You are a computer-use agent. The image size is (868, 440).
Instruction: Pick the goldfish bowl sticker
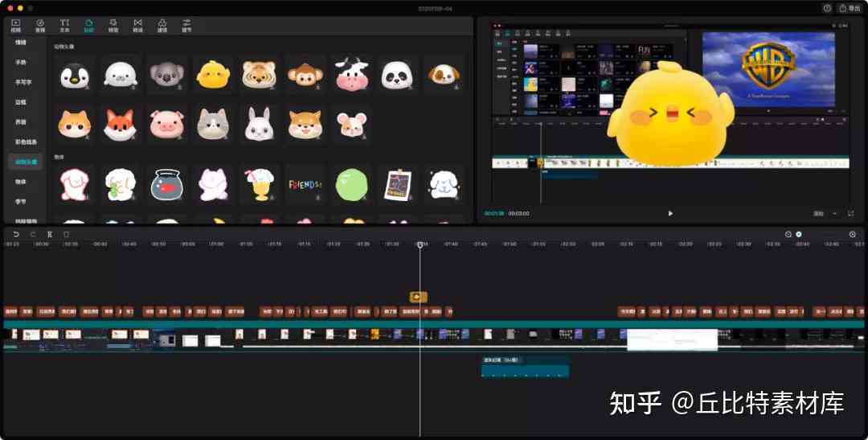pyautogui.click(x=166, y=184)
